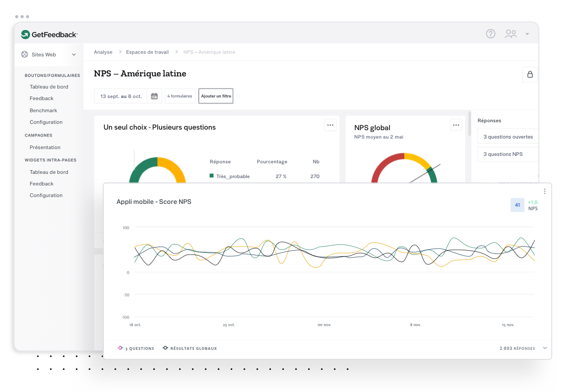Click the dashboard vertical scrollbar
The height and width of the screenshot is (392, 567).
pyautogui.click(x=469, y=124)
